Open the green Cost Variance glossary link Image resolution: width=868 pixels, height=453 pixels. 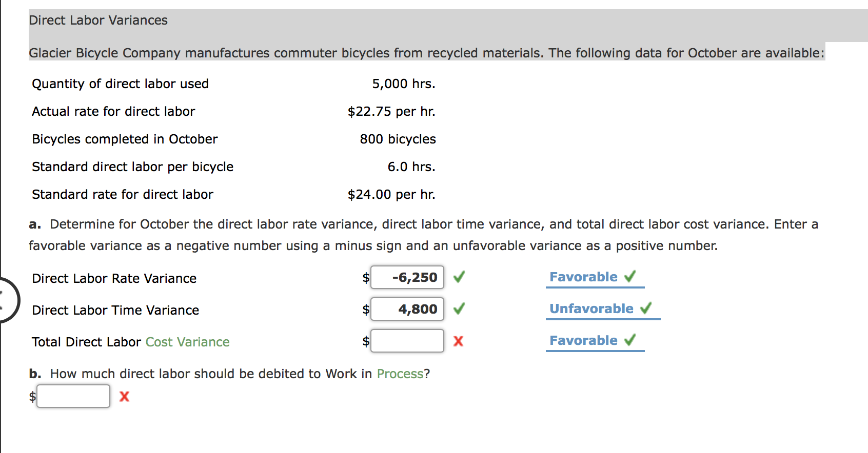(187, 342)
